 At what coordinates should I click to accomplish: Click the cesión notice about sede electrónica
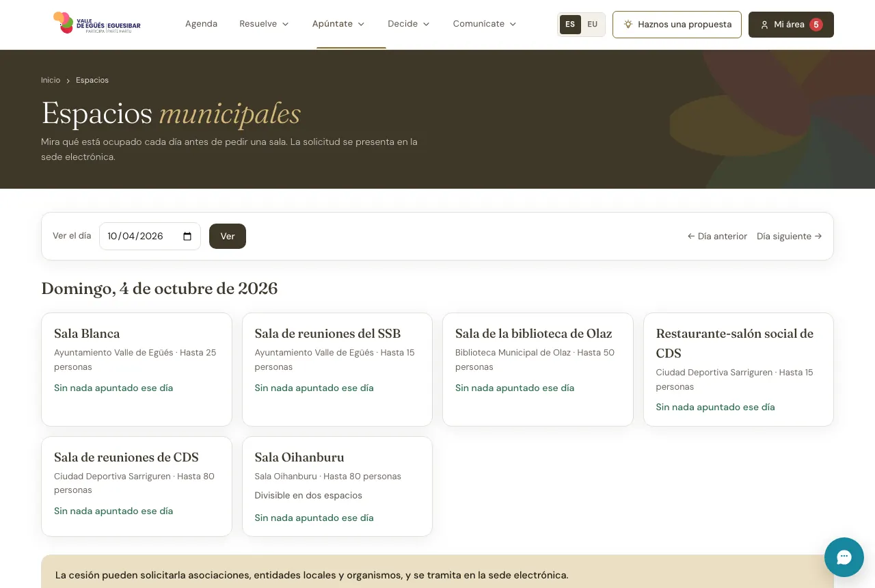pos(312,576)
